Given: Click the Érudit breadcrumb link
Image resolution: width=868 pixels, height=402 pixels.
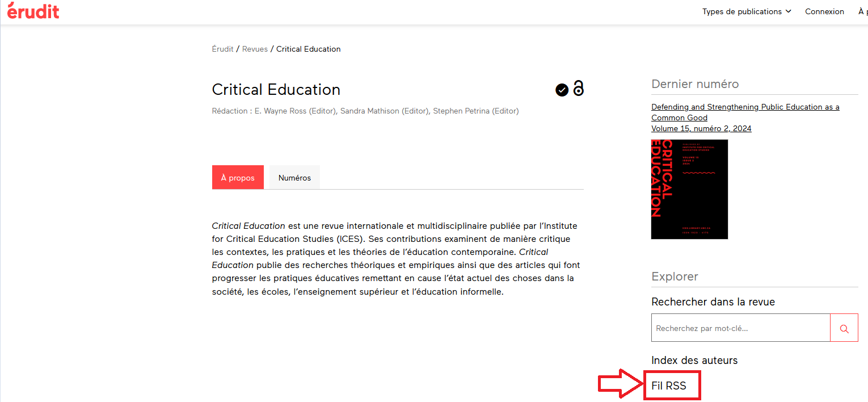Looking at the screenshot, I should (x=222, y=49).
